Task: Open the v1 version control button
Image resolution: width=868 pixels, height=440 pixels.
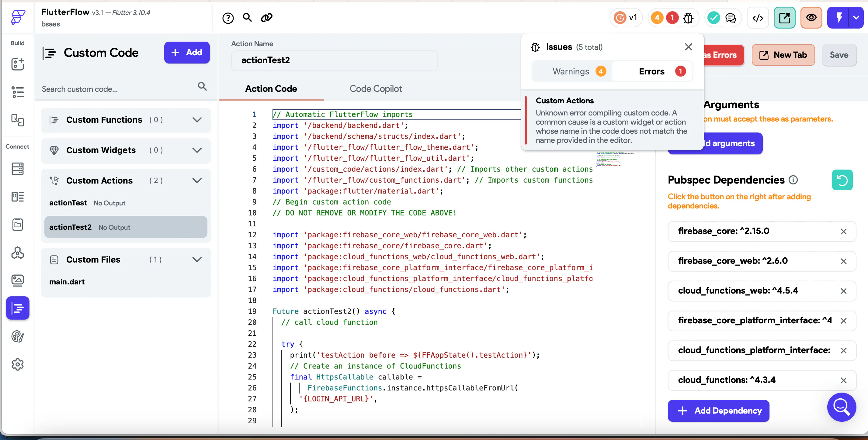Action: (626, 18)
